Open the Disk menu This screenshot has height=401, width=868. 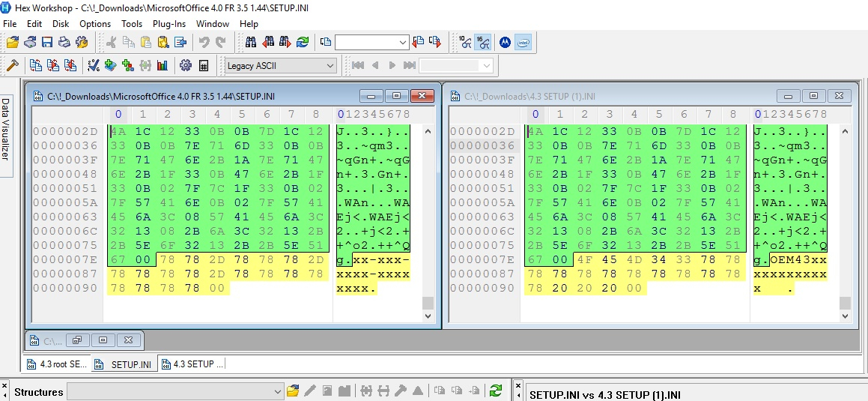[61, 24]
